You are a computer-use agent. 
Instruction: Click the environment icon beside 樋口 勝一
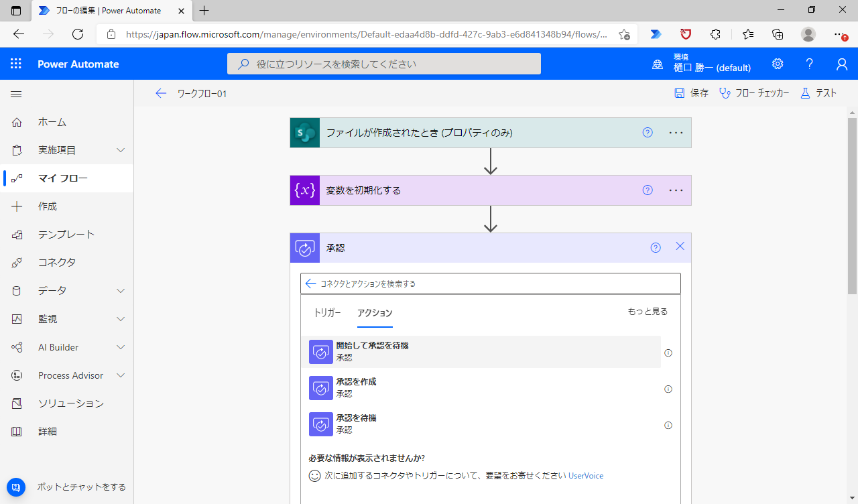click(x=658, y=64)
